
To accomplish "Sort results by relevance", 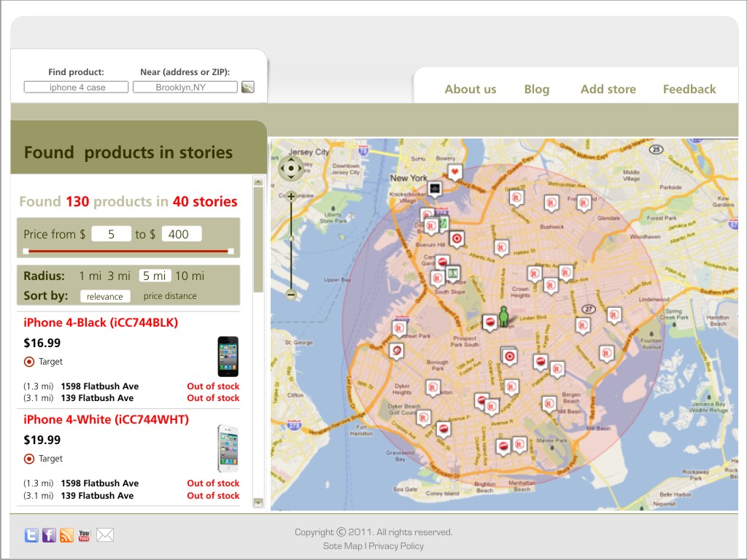I will (105, 296).
